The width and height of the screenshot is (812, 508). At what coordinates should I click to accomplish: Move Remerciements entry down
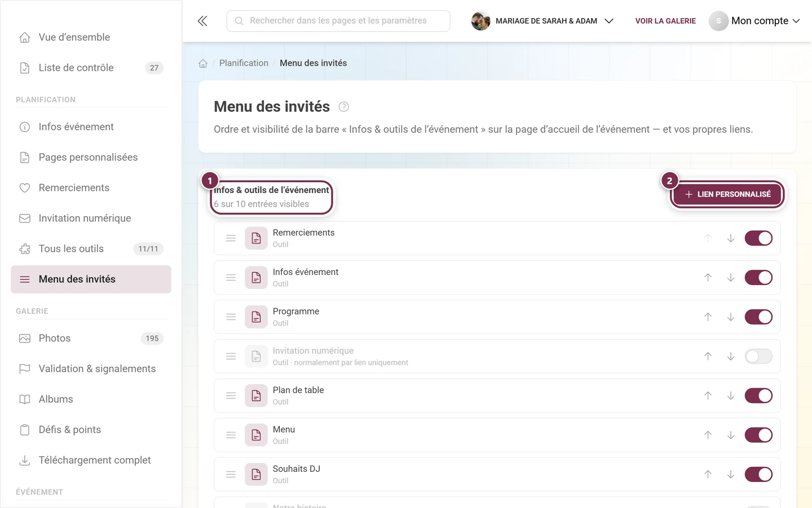point(730,238)
